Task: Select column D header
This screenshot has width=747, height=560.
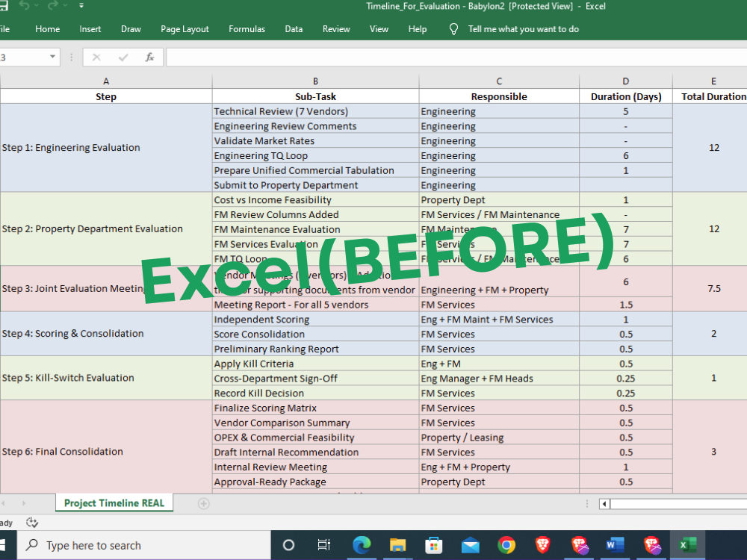Action: tap(625, 81)
